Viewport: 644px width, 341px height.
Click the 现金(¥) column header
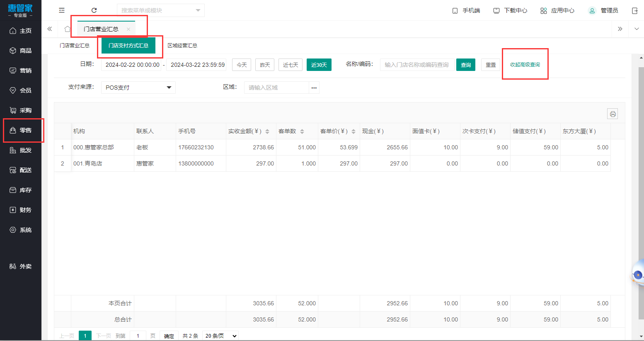point(385,131)
